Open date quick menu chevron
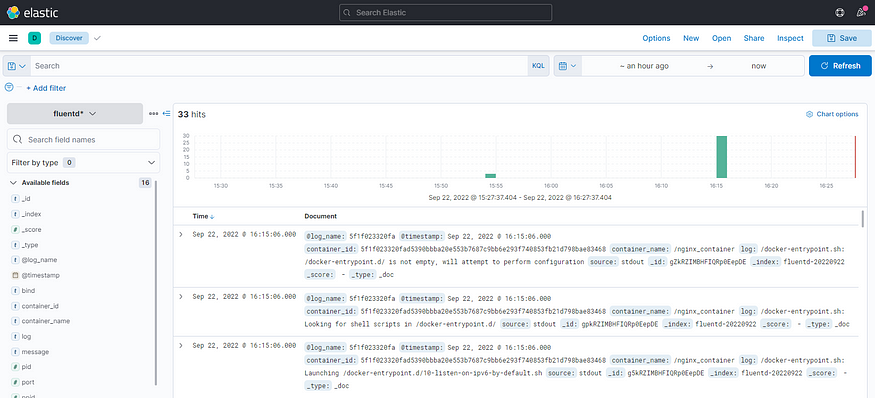This screenshot has width=875, height=398. (573, 66)
